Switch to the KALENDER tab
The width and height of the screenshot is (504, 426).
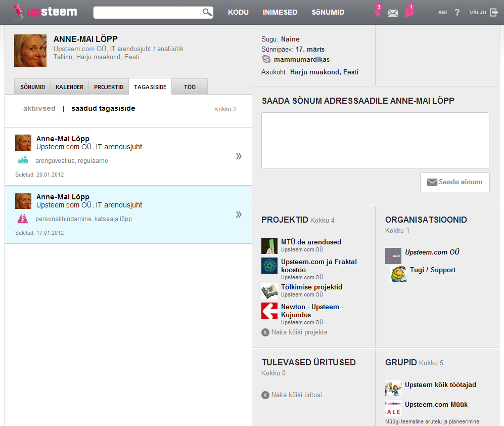click(69, 87)
